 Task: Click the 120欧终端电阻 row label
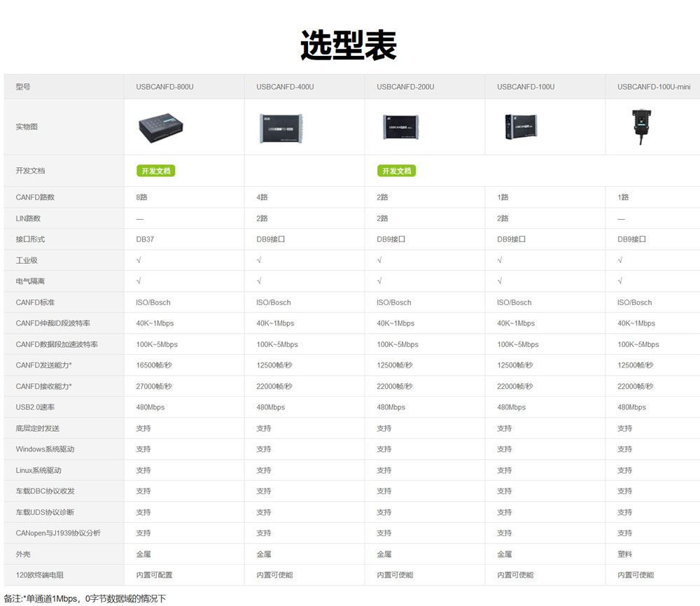pyautogui.click(x=40, y=575)
